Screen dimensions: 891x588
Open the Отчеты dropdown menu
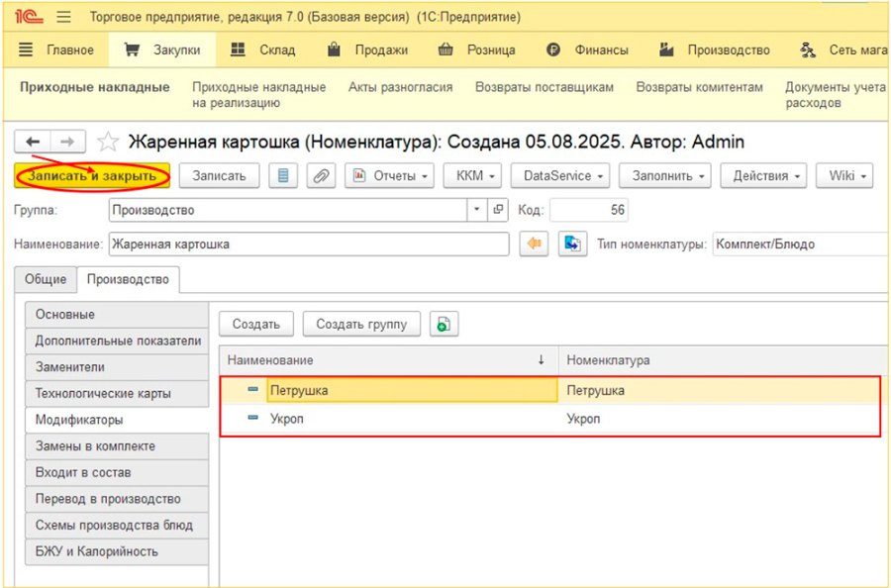(x=390, y=176)
